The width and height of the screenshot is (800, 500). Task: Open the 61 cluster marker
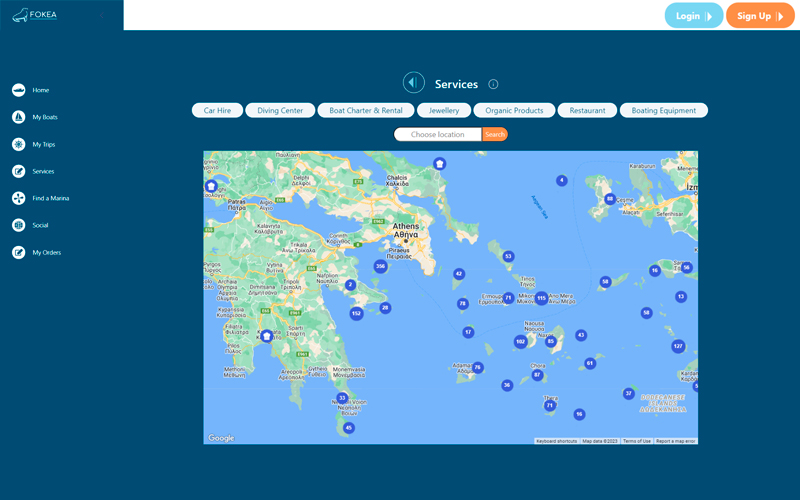(590, 363)
